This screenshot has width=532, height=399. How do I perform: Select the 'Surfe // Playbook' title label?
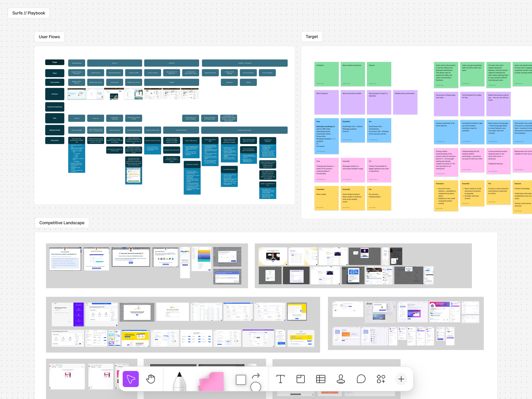[x=29, y=13]
